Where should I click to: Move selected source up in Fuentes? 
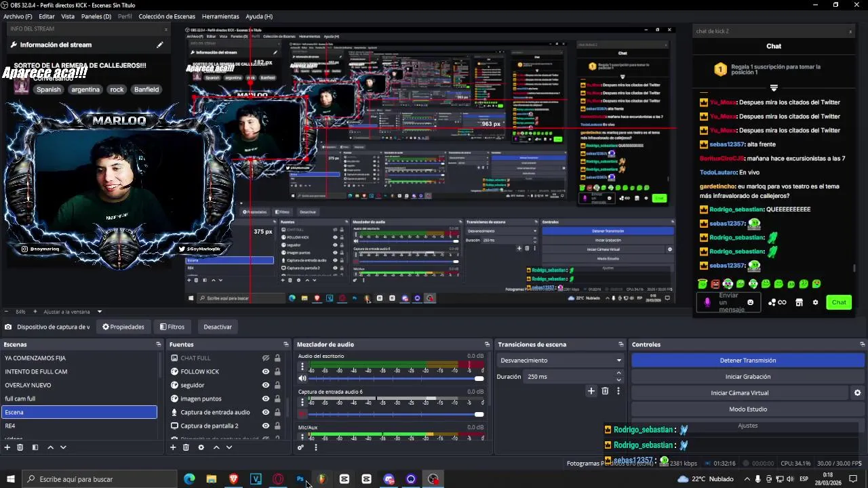[x=216, y=447]
